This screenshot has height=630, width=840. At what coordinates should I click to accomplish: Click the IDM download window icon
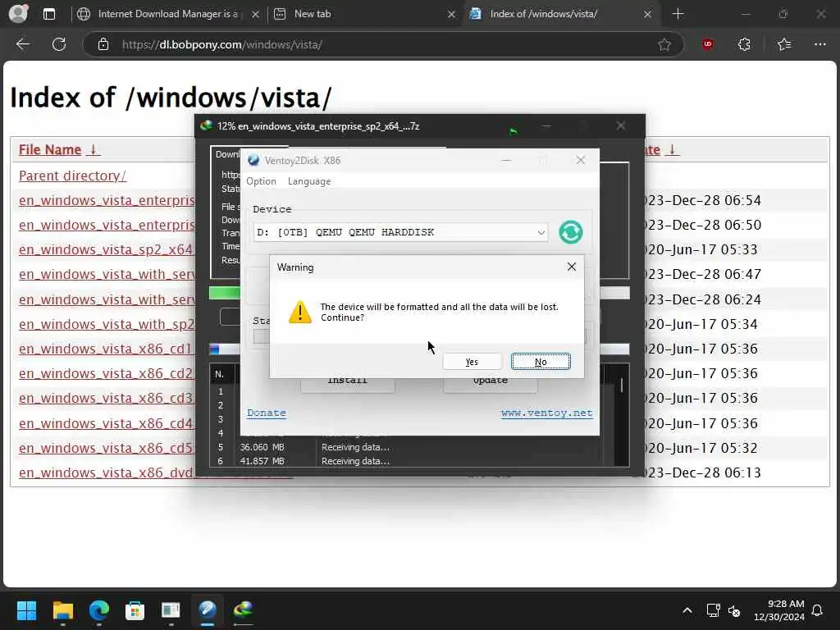[x=206, y=126]
